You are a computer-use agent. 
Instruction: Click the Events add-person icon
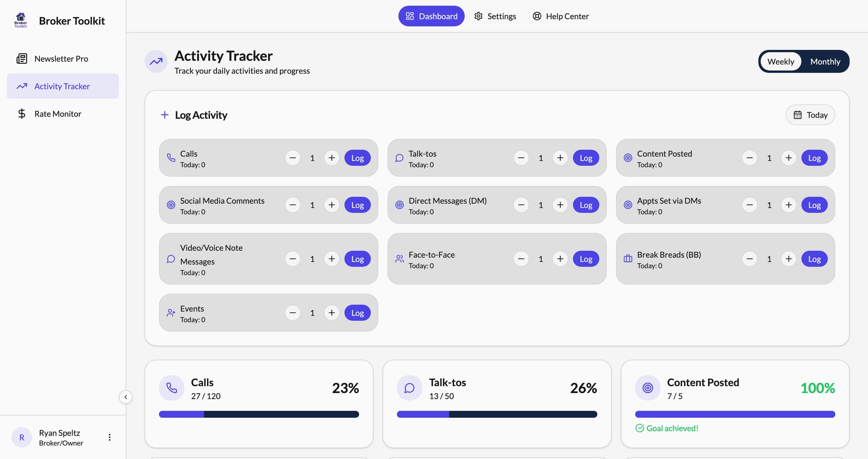(171, 312)
